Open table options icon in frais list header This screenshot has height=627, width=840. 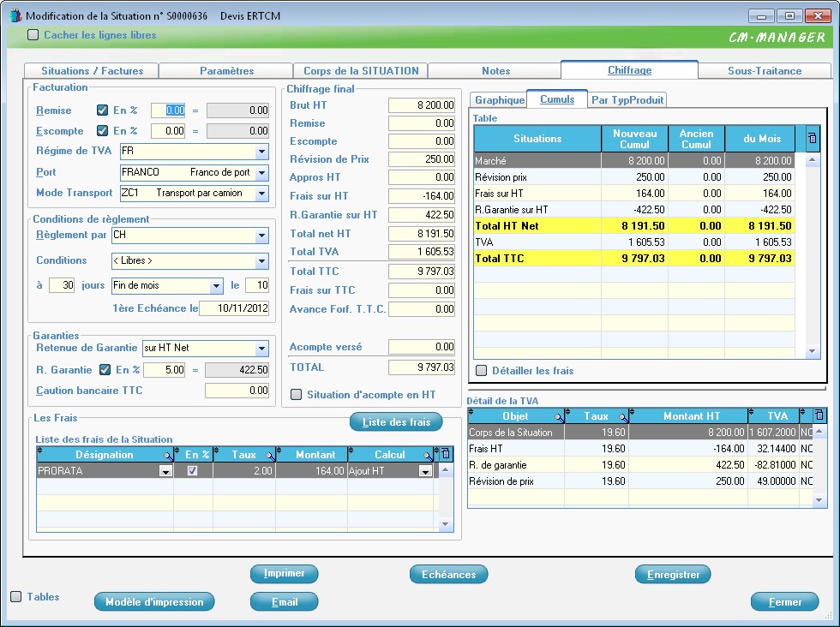point(446,454)
